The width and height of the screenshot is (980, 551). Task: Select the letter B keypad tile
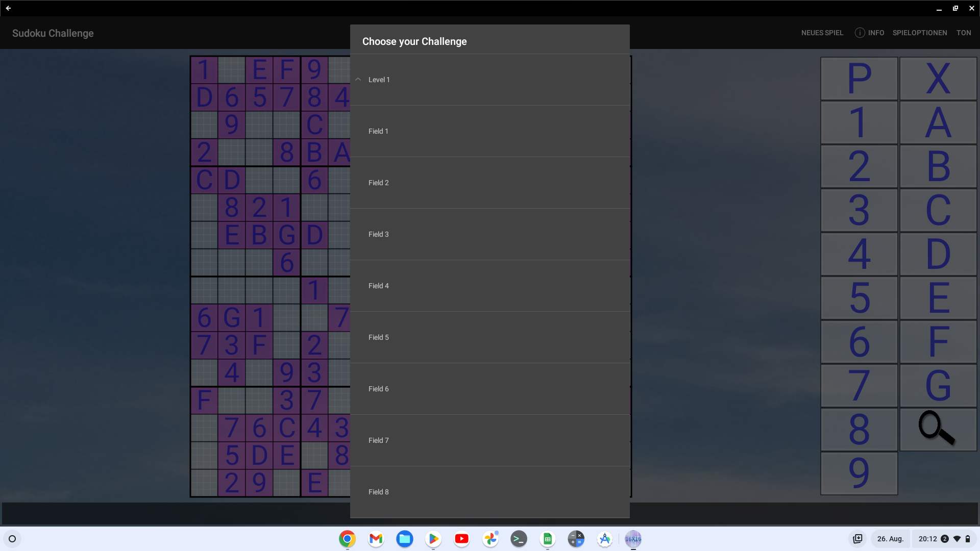click(938, 166)
